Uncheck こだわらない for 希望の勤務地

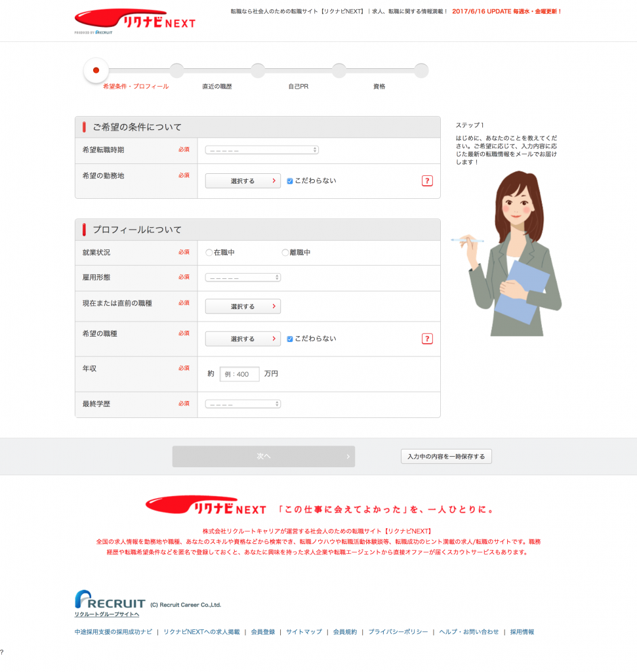click(x=290, y=181)
